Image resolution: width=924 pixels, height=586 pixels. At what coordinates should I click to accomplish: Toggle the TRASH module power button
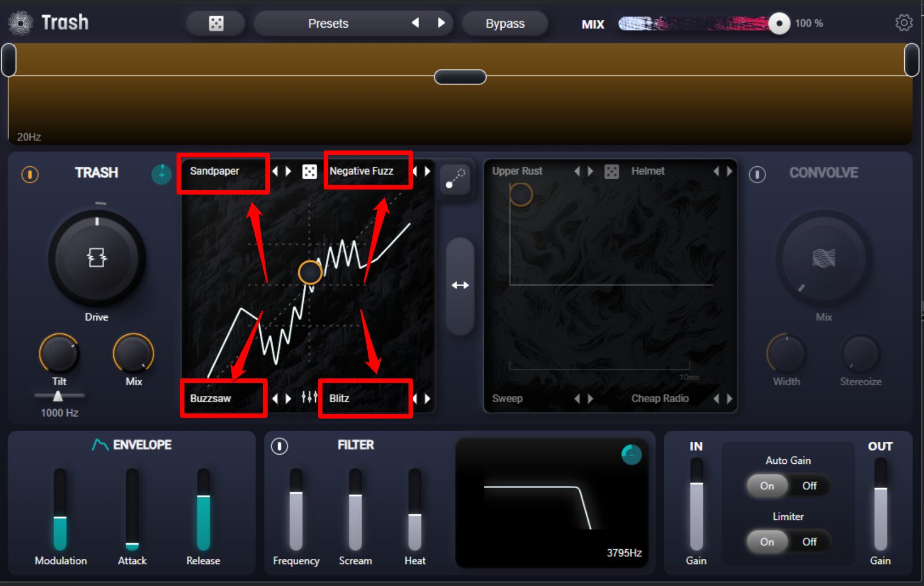30,174
